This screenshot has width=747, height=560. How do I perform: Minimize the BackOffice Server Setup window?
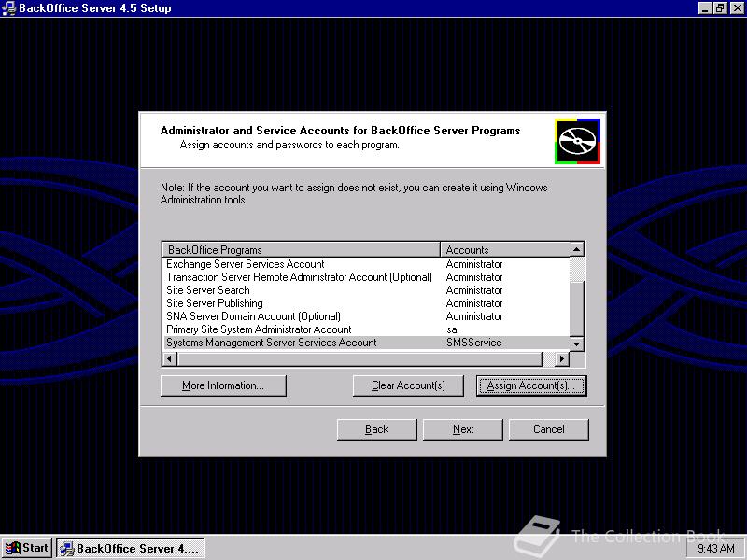coord(706,8)
